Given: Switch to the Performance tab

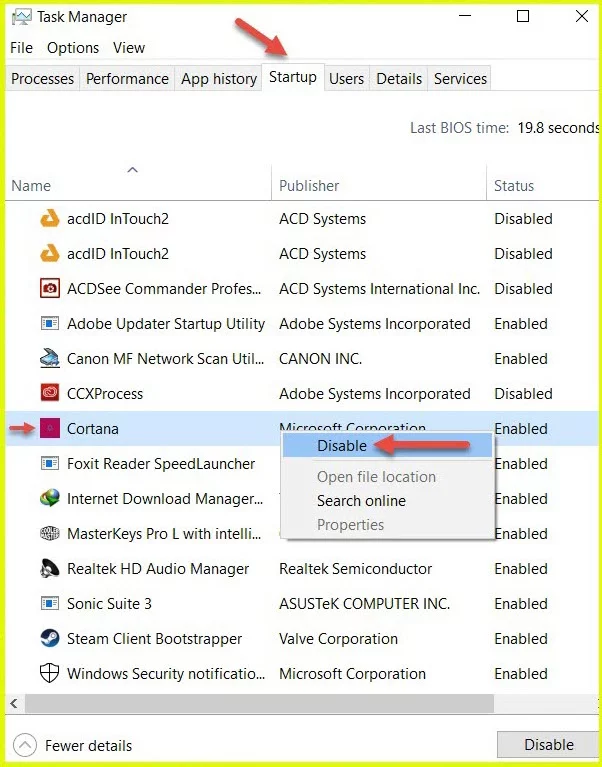Looking at the screenshot, I should (127, 79).
